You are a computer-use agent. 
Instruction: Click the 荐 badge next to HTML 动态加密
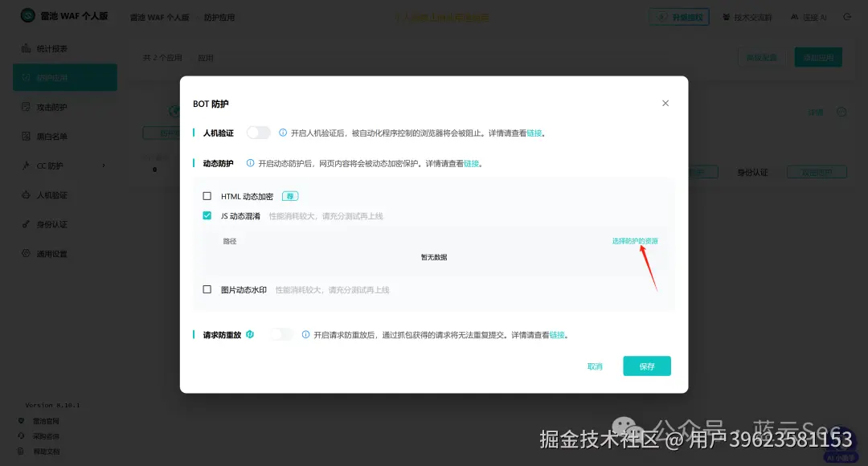290,196
